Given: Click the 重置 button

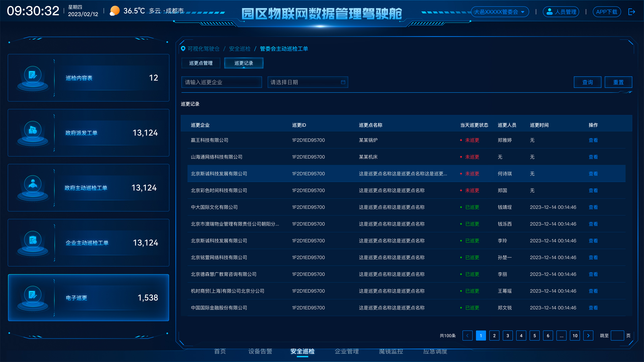Looking at the screenshot, I should click(x=618, y=82).
